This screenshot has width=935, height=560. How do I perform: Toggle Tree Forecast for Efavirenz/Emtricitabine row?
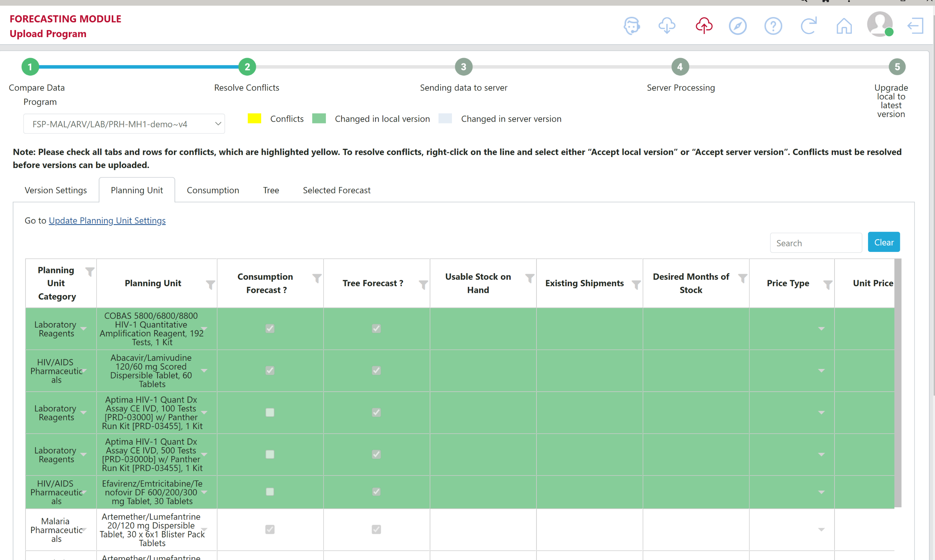coord(376,492)
